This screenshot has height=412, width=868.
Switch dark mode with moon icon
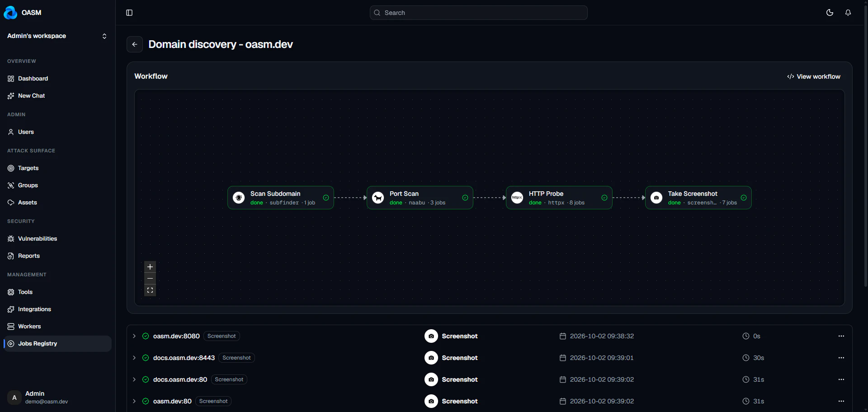pos(830,13)
